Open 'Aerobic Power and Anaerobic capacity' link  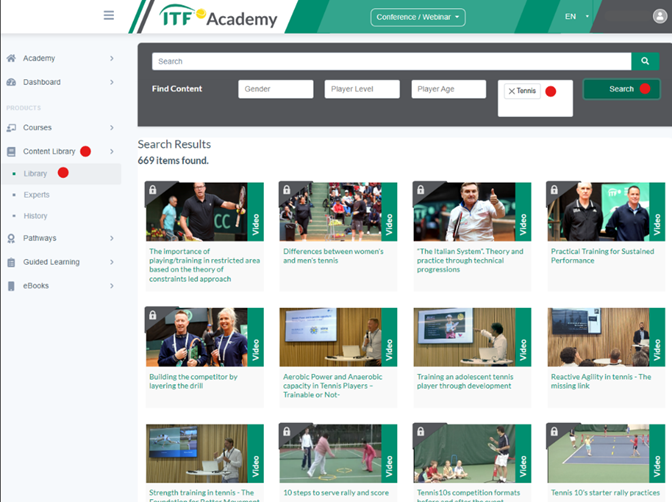[x=332, y=386]
